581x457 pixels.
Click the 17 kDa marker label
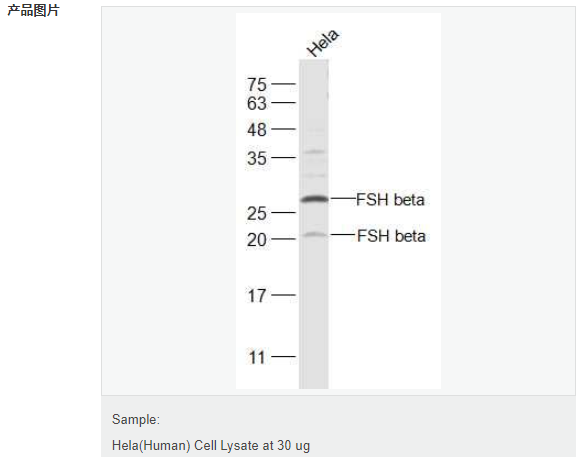(257, 296)
